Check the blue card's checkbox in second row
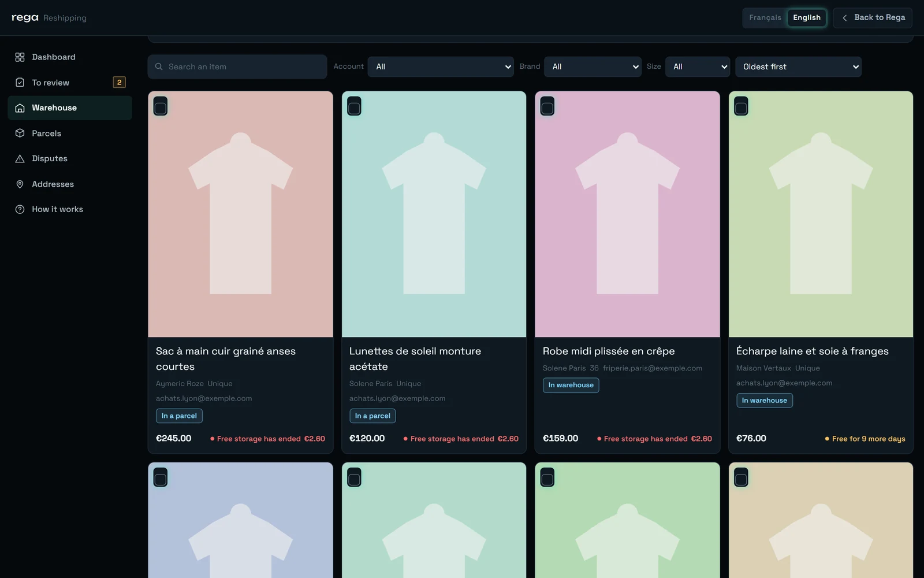924x578 pixels. coord(161,479)
